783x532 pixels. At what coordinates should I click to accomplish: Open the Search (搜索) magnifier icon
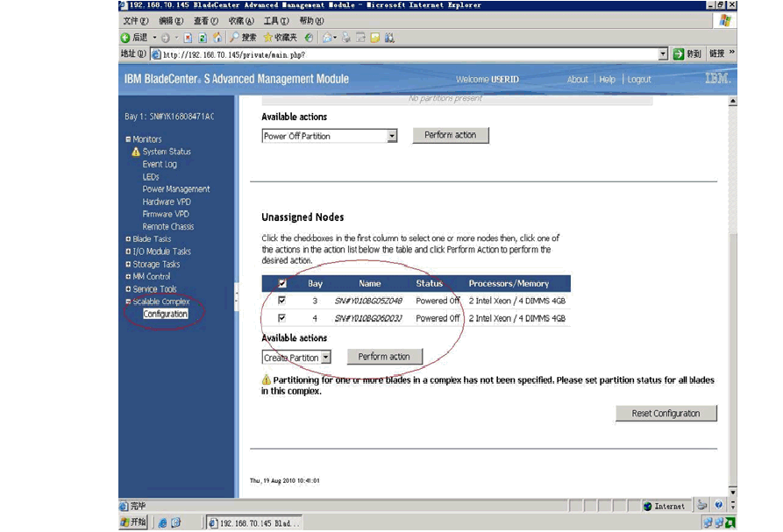pyautogui.click(x=234, y=38)
